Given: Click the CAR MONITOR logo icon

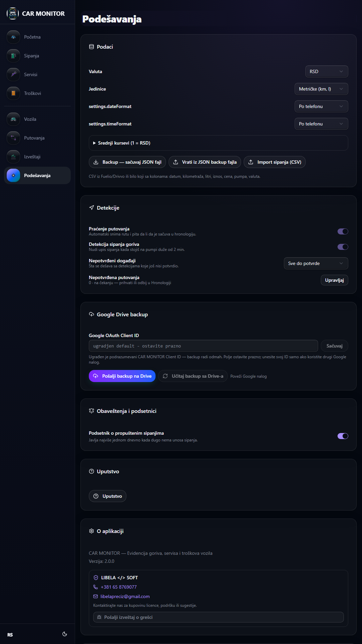Looking at the screenshot, I should click(x=13, y=13).
